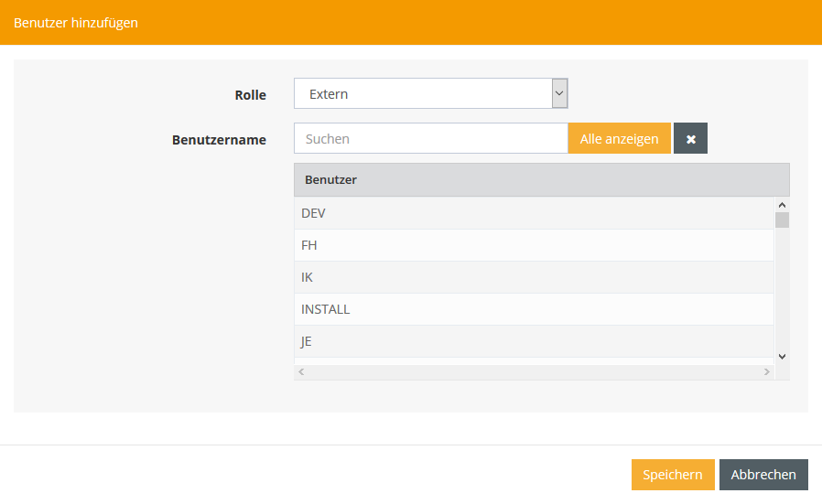822x504 pixels.
Task: Choose user JE in the list
Action: pyautogui.click(x=307, y=341)
